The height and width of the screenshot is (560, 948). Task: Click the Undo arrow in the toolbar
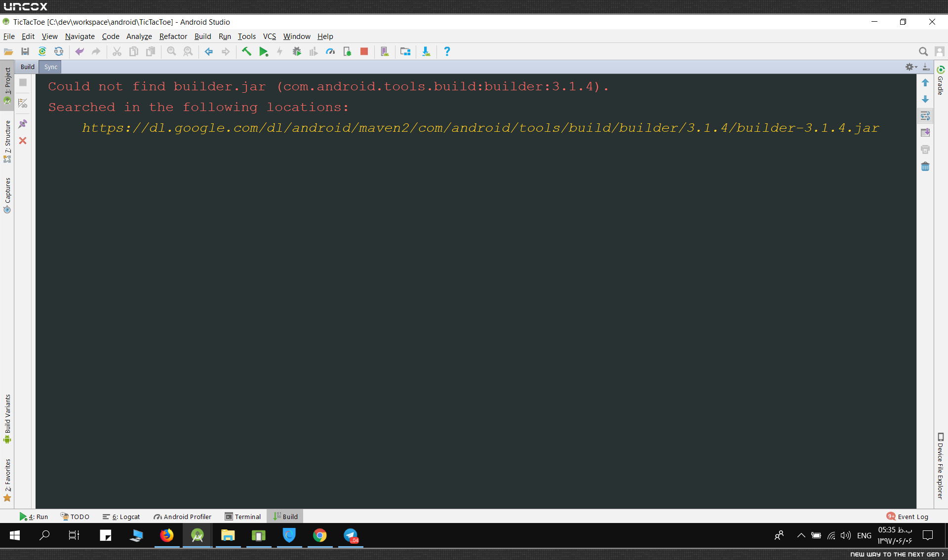pyautogui.click(x=79, y=51)
